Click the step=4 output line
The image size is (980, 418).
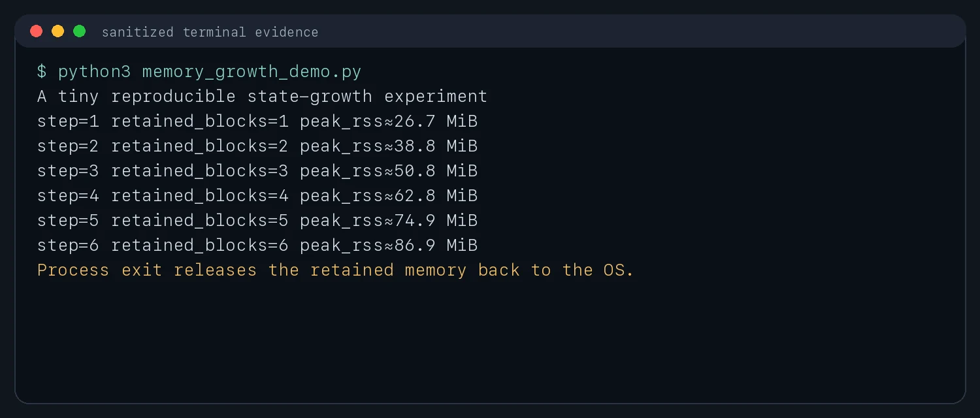257,196
